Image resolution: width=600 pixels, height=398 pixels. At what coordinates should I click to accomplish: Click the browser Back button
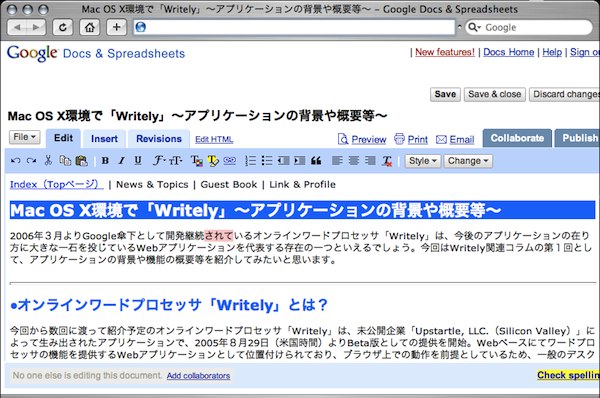(17, 28)
